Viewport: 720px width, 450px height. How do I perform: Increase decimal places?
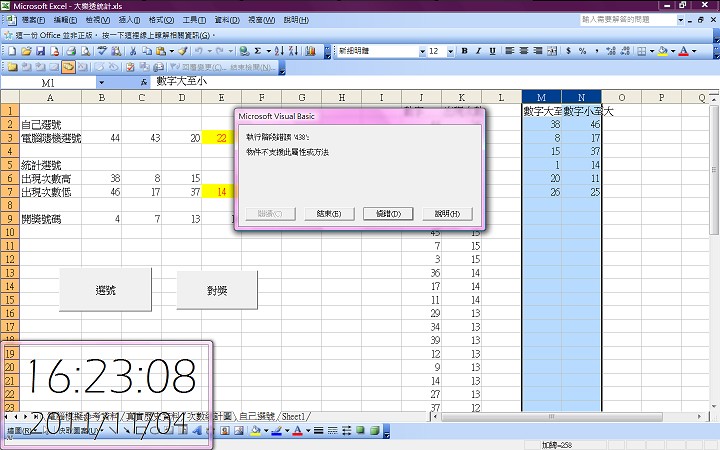click(x=611, y=51)
